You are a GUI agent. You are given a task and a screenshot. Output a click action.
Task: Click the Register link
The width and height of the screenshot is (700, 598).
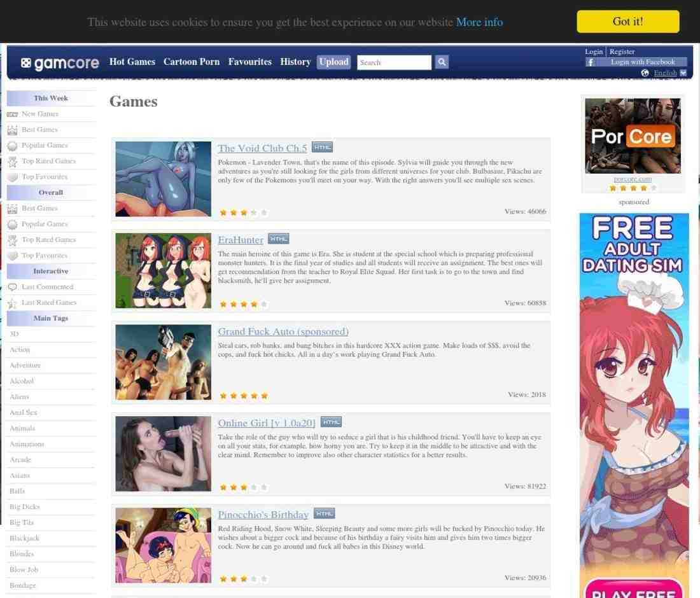622,52
